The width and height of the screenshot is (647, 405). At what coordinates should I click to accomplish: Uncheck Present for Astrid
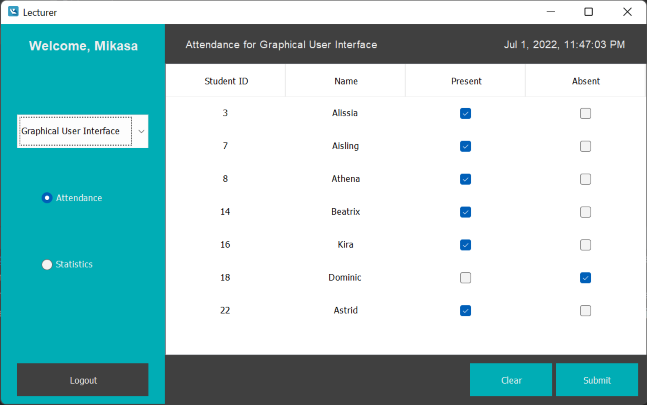coord(465,311)
